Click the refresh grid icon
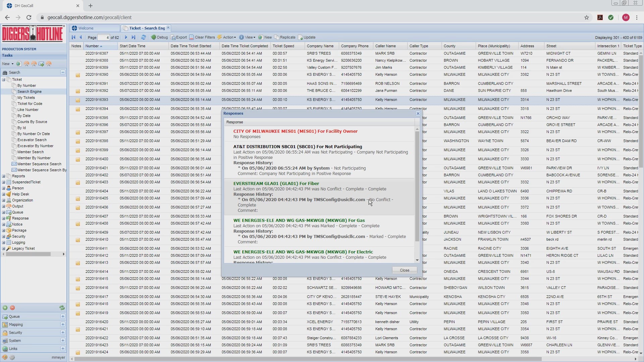This screenshot has width=644, height=362. tap(144, 37)
